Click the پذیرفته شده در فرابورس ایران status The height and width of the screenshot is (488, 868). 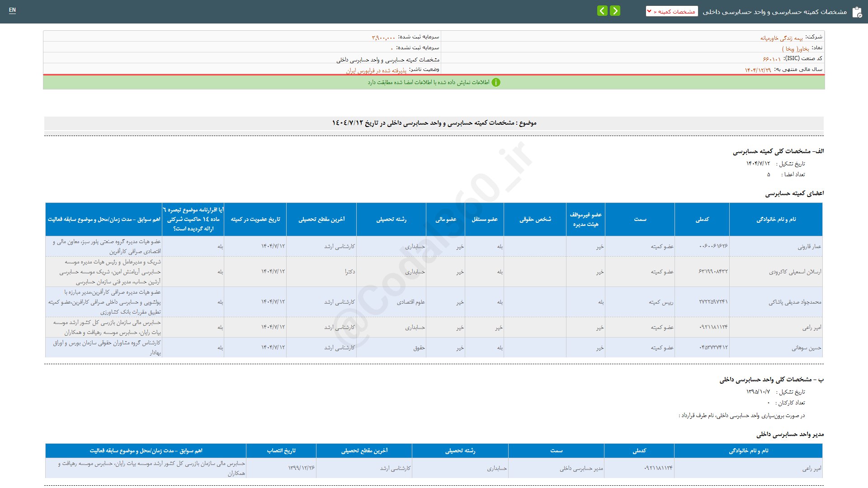click(376, 70)
